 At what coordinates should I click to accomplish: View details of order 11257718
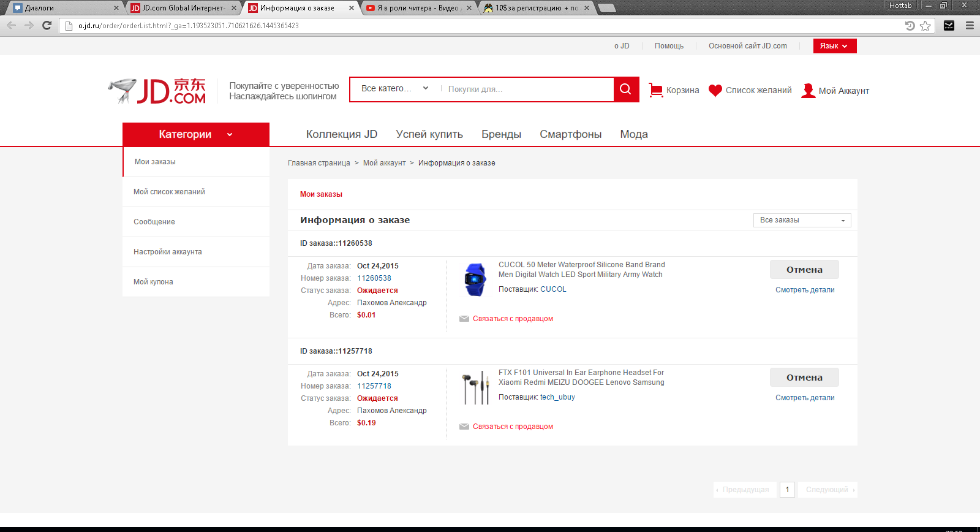point(805,398)
